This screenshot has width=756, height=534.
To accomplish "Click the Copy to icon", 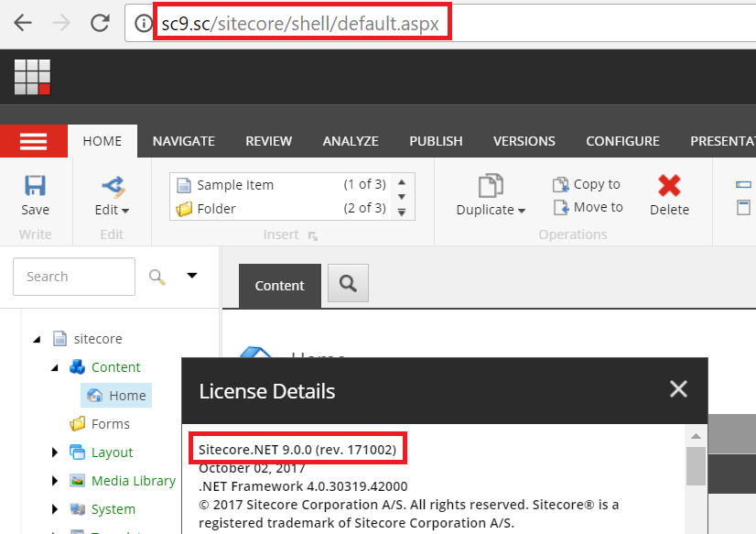I will (561, 184).
